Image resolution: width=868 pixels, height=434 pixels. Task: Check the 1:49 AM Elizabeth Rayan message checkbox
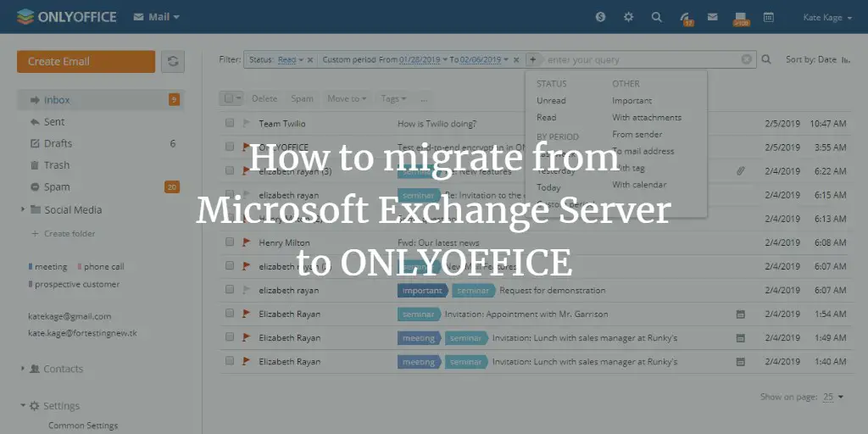[230, 337]
